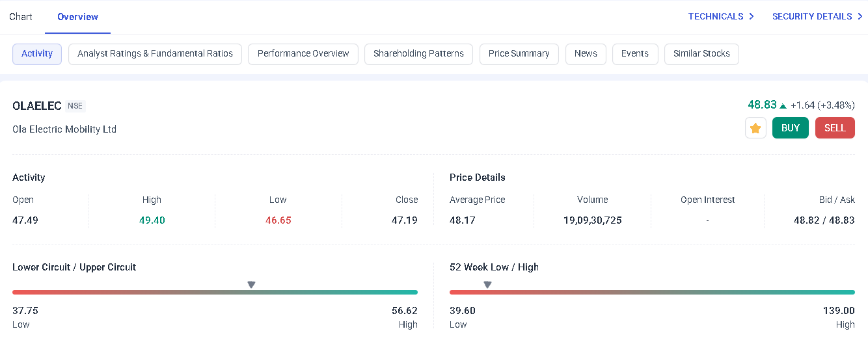Select Analyst Ratings & Fundamental Ratios chip
The image size is (868, 342).
click(155, 54)
